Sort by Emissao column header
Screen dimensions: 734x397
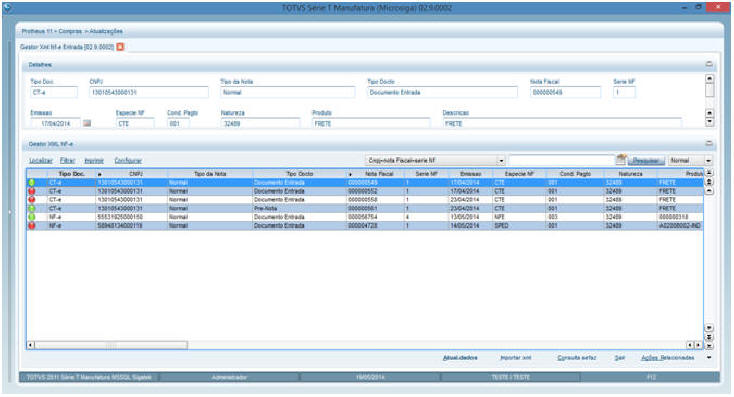click(x=470, y=174)
